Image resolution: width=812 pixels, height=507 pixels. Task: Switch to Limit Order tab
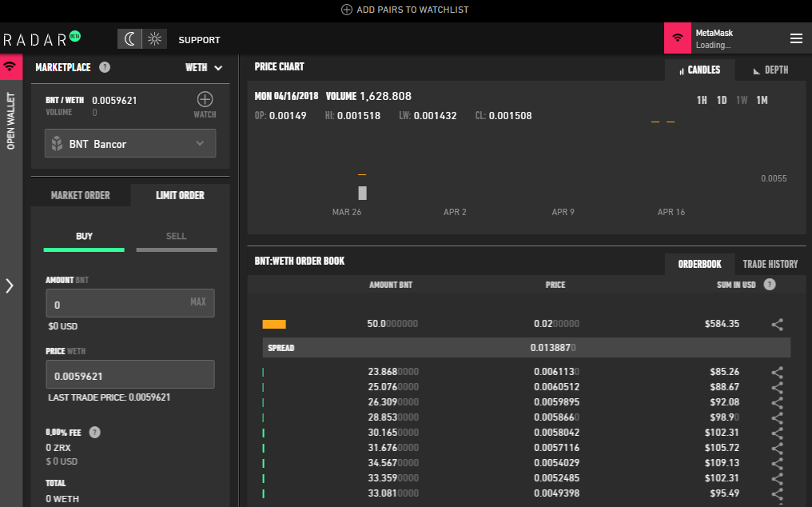pyautogui.click(x=180, y=195)
